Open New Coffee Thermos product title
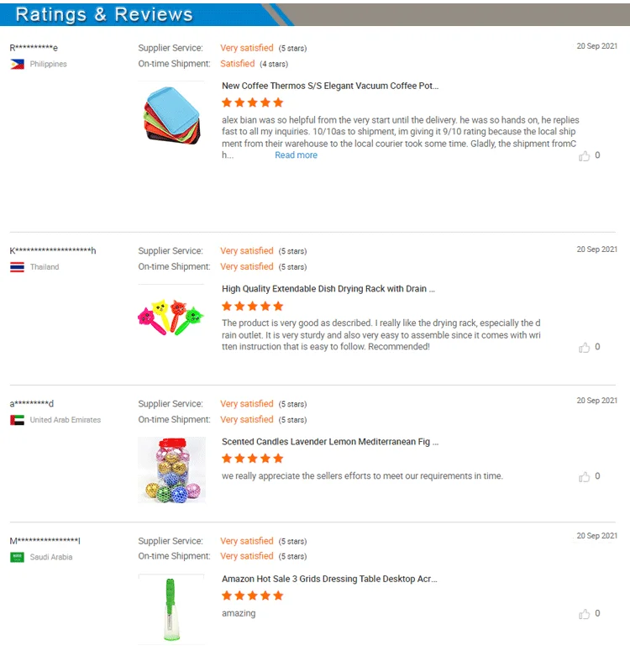This screenshot has width=630, height=672. pos(330,86)
